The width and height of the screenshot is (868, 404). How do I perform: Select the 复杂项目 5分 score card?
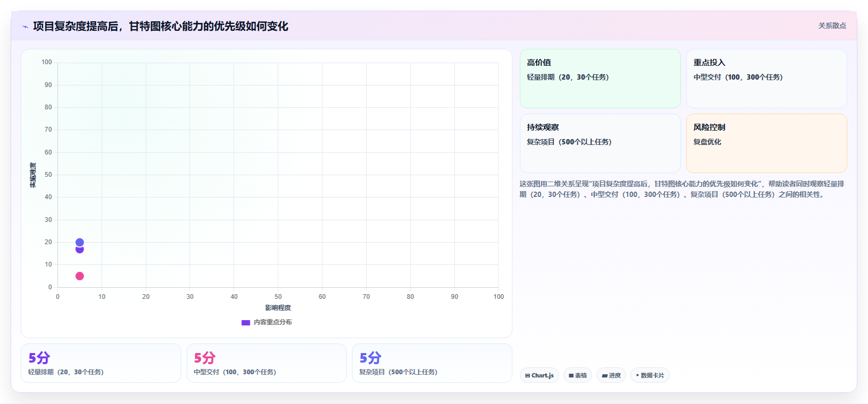coord(432,363)
